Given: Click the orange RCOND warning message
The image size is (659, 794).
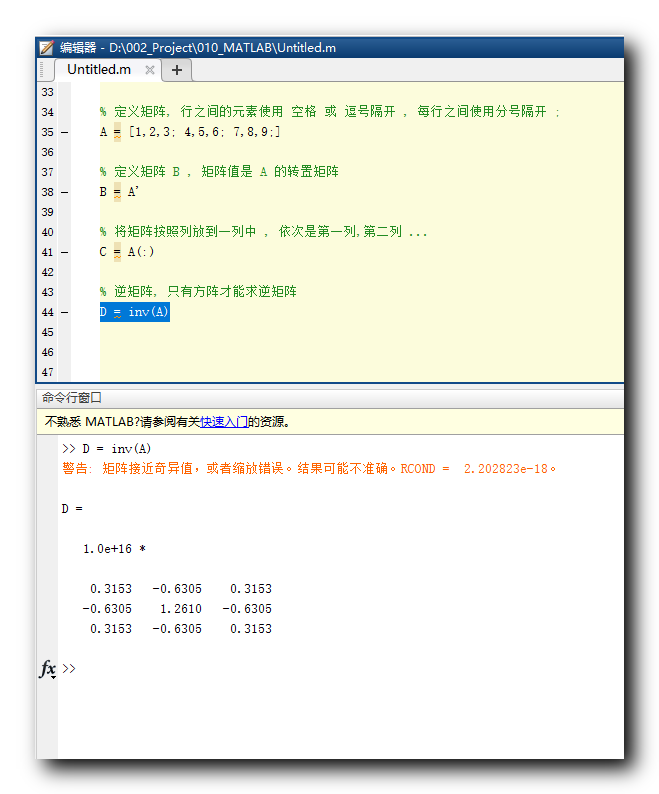Looking at the screenshot, I should (309, 468).
